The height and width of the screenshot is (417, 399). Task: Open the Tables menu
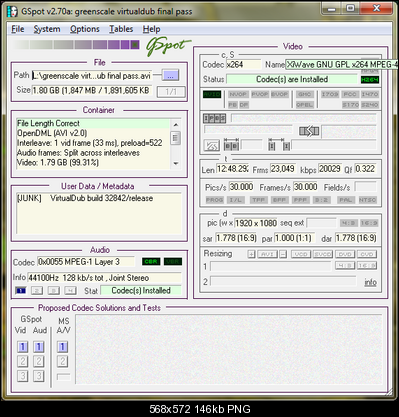click(121, 29)
